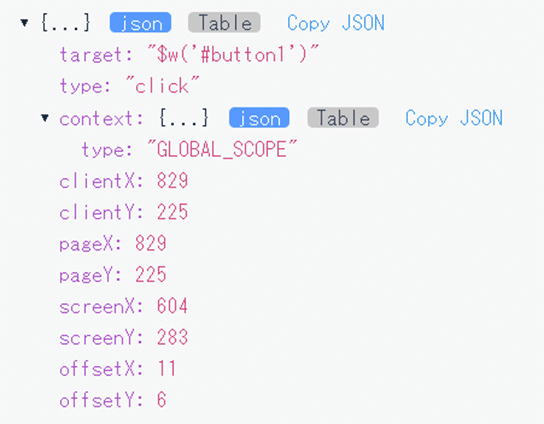Viewport: 544px width, 424px height.
Task: Switch root object to Table view
Action: click(x=224, y=23)
